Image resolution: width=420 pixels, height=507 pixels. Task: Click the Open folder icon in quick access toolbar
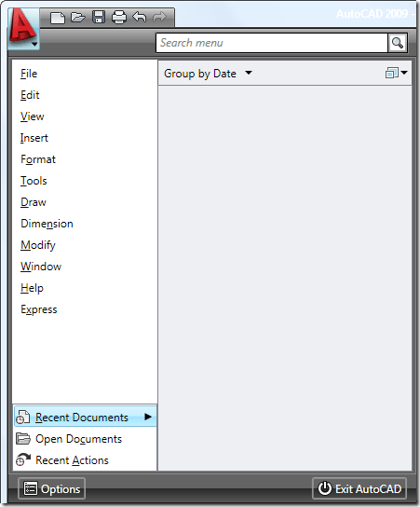(78, 17)
